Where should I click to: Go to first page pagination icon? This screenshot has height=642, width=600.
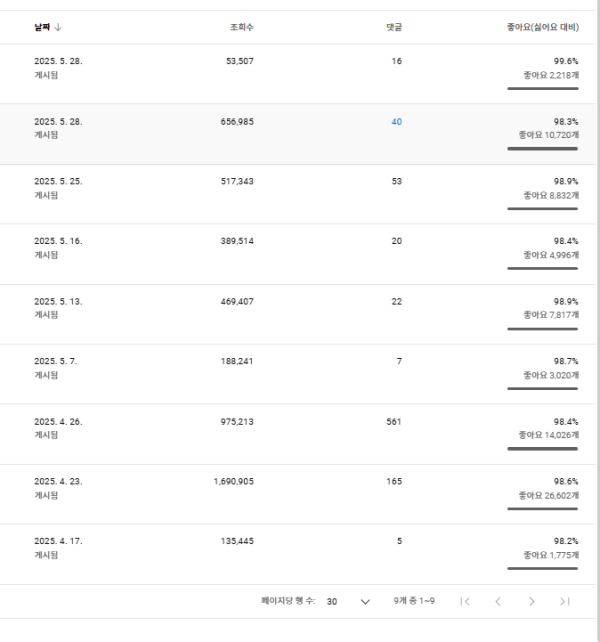[x=465, y=601]
